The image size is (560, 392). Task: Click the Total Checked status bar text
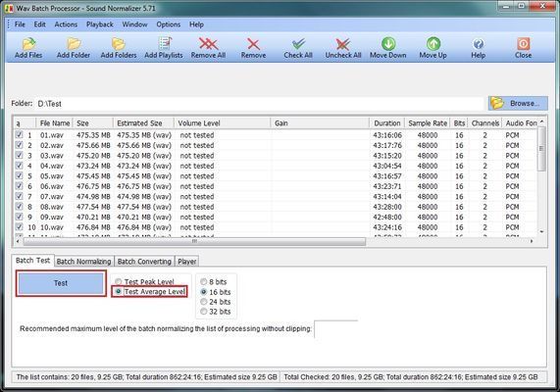click(x=411, y=377)
